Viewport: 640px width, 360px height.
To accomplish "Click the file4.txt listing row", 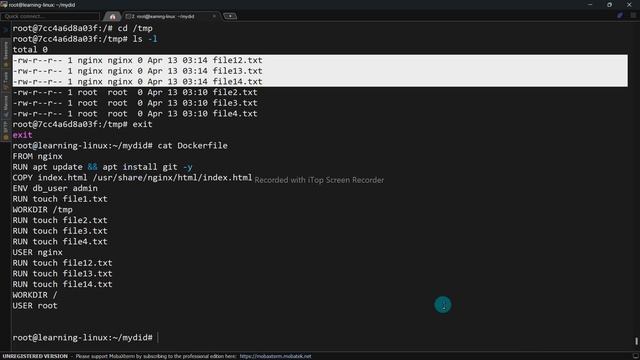I will pyautogui.click(x=135, y=113).
